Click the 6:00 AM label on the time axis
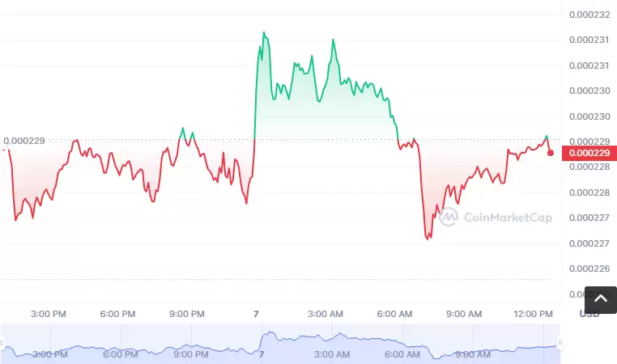Image resolution: width=617 pixels, height=364 pixels. (395, 313)
